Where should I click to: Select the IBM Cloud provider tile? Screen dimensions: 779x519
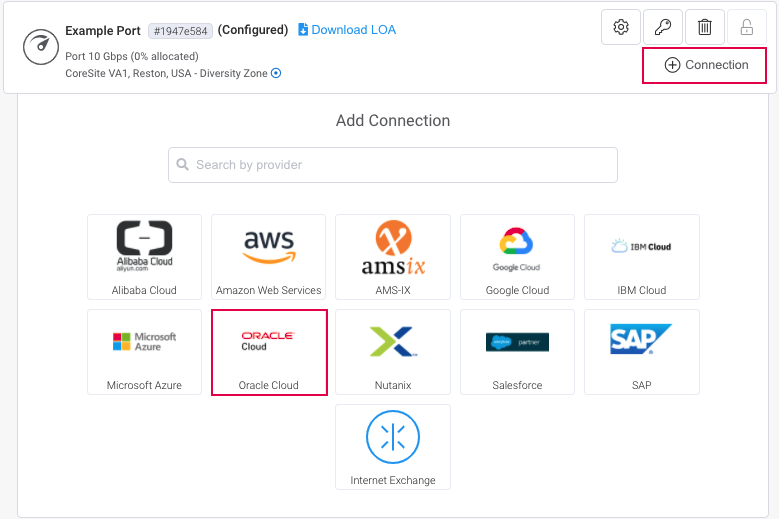tap(642, 257)
